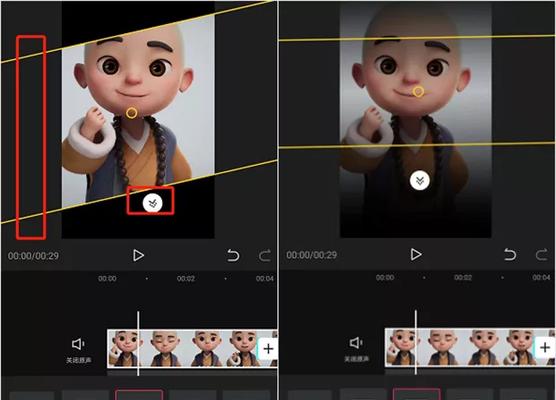
Task: Add clip with plus button, right timeline
Action: pyautogui.click(x=545, y=348)
